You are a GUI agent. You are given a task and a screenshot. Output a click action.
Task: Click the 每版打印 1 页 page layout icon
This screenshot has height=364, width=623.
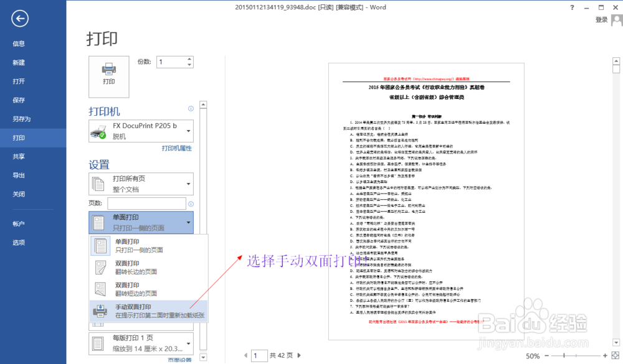pos(98,343)
